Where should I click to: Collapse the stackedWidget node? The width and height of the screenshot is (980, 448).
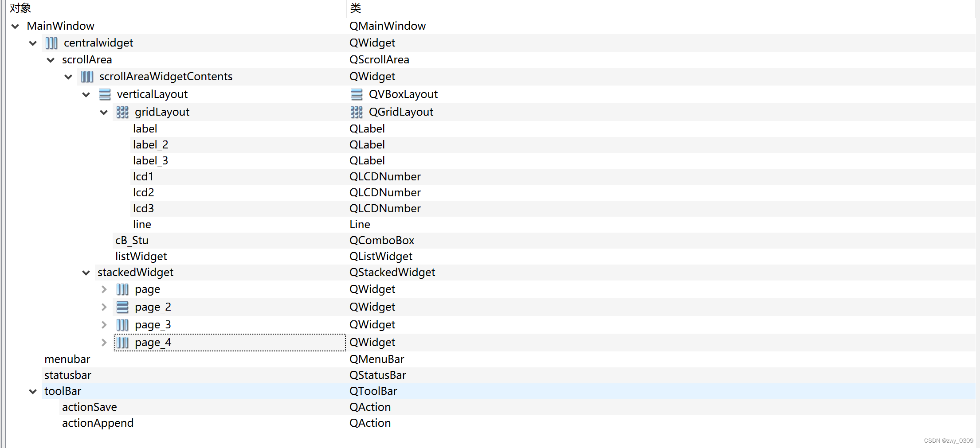click(86, 273)
